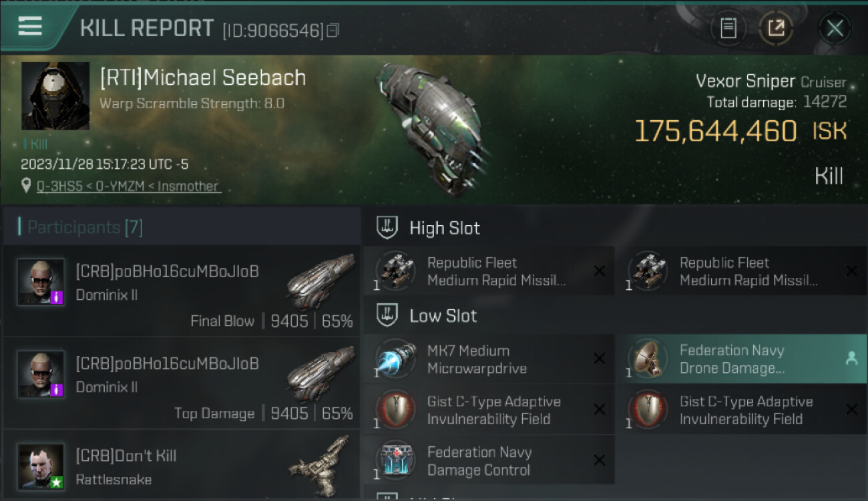This screenshot has width=868, height=501.
Task: Click person icon on Federation Navy Drone Damage
Action: click(851, 359)
